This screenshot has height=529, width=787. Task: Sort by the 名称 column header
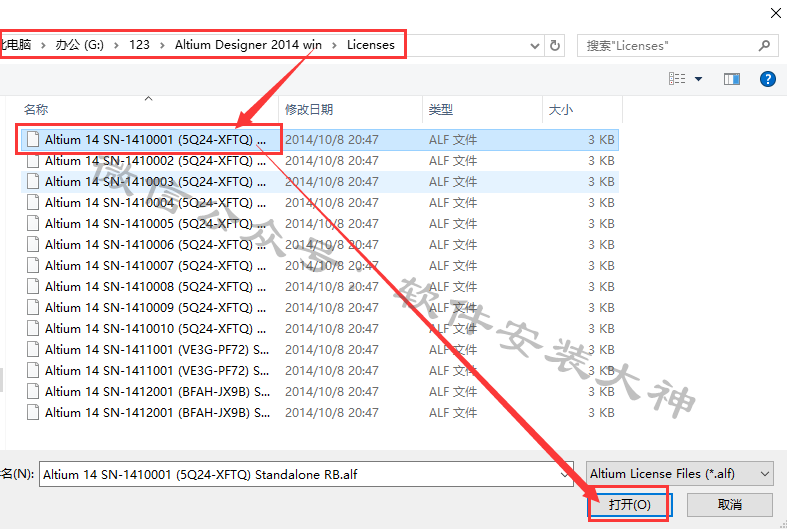pos(36,109)
